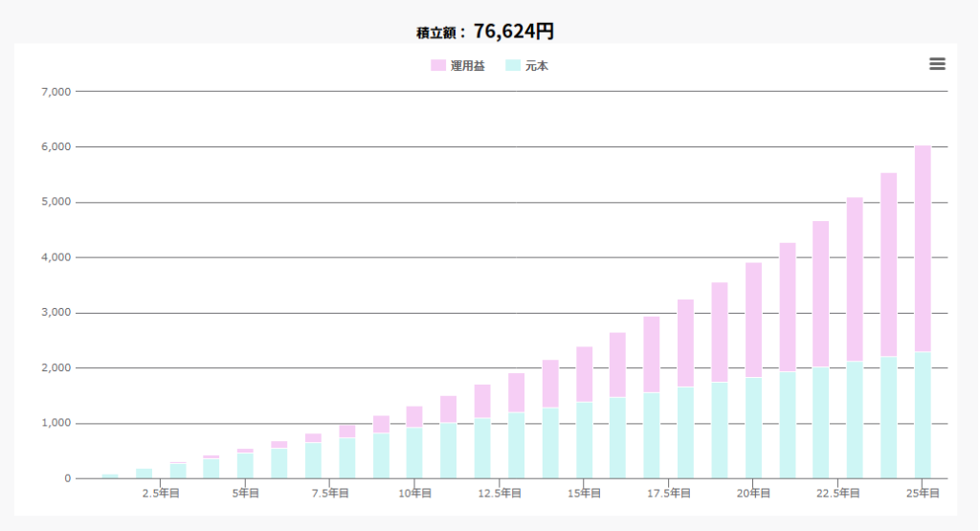Select cyan 元本 segment of 25年目 bar
The image size is (980, 531).
[923, 416]
